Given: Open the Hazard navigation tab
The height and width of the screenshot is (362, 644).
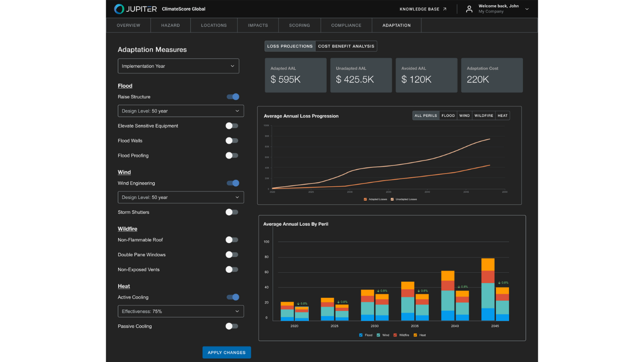Looking at the screenshot, I should (x=170, y=25).
